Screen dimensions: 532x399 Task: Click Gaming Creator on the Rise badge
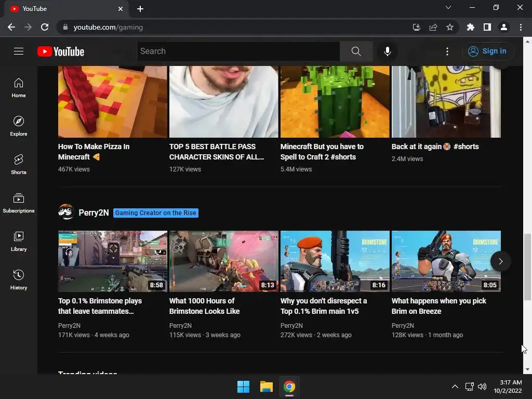point(156,212)
